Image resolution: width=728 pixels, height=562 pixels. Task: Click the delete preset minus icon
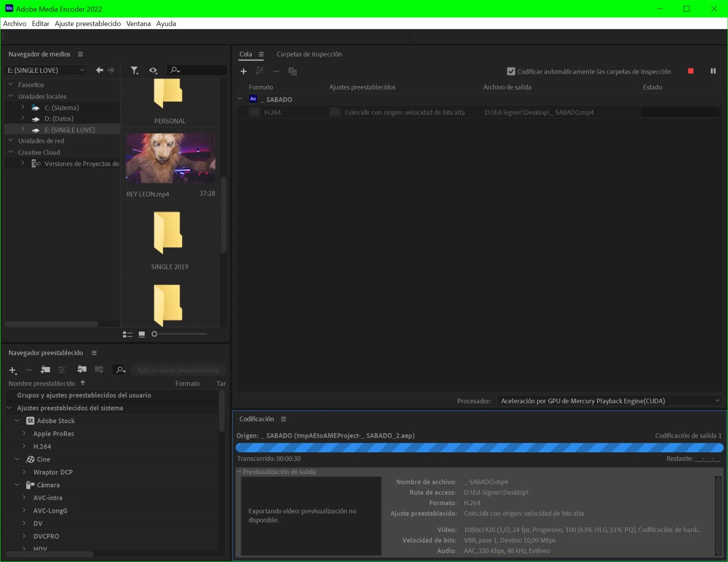pyautogui.click(x=29, y=370)
